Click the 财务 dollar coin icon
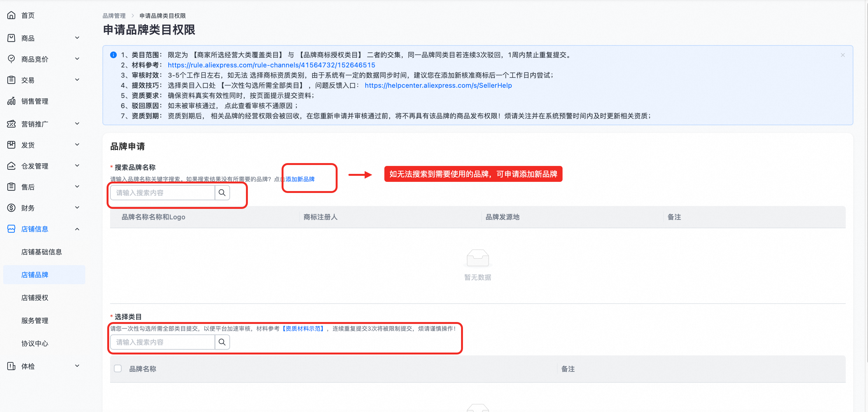The width and height of the screenshot is (868, 412). tap(11, 208)
